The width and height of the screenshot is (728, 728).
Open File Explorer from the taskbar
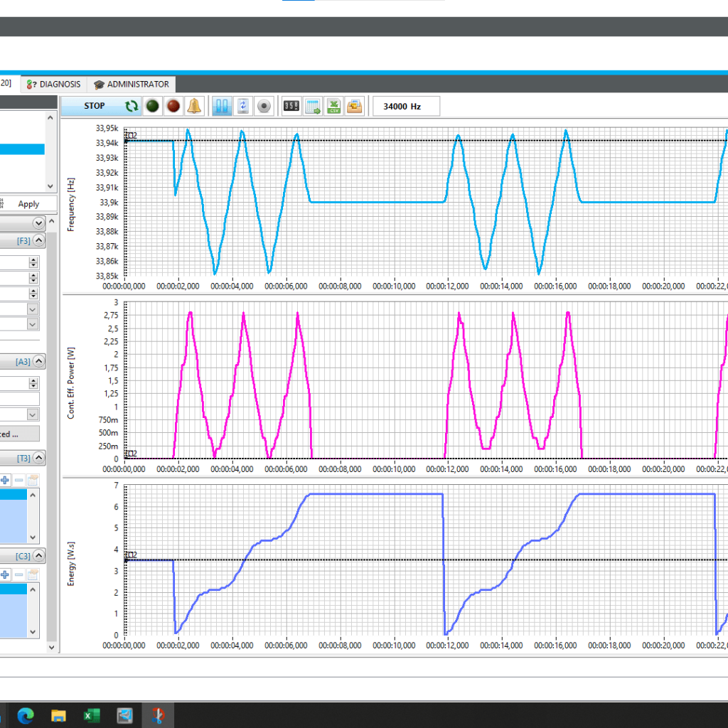pyautogui.click(x=58, y=715)
